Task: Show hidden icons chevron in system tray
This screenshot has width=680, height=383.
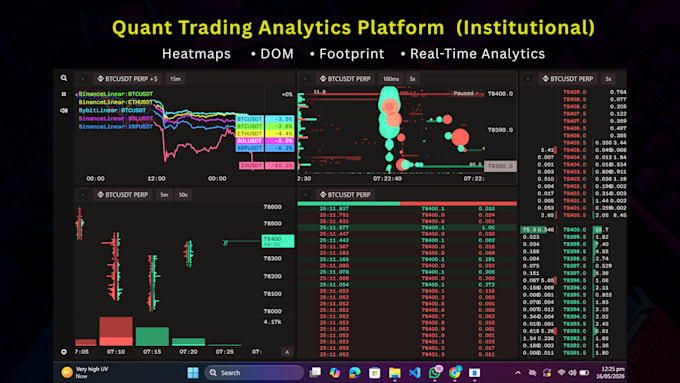Action: (x=518, y=373)
